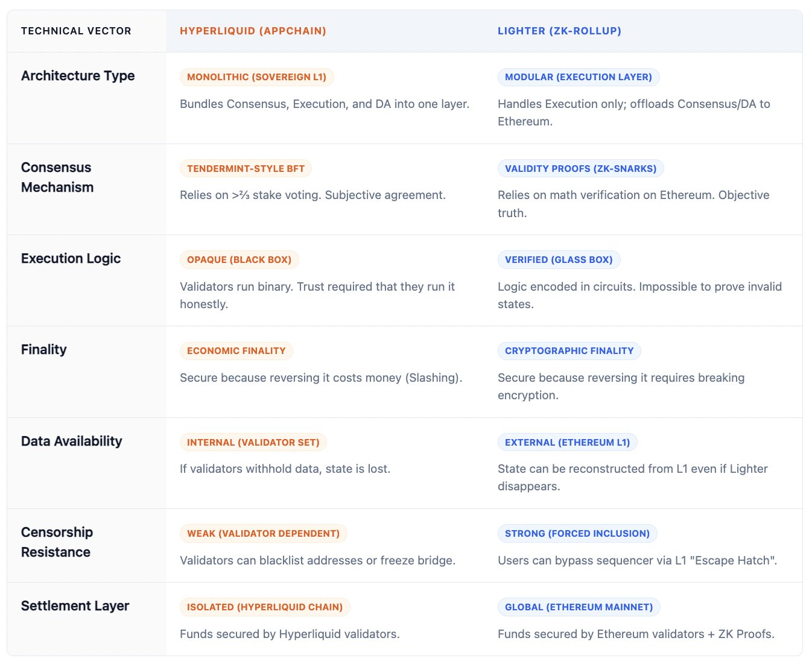Select text "Secure because reversing it costs money (Slashing)."
This screenshot has width=812, height=667.
(321, 378)
